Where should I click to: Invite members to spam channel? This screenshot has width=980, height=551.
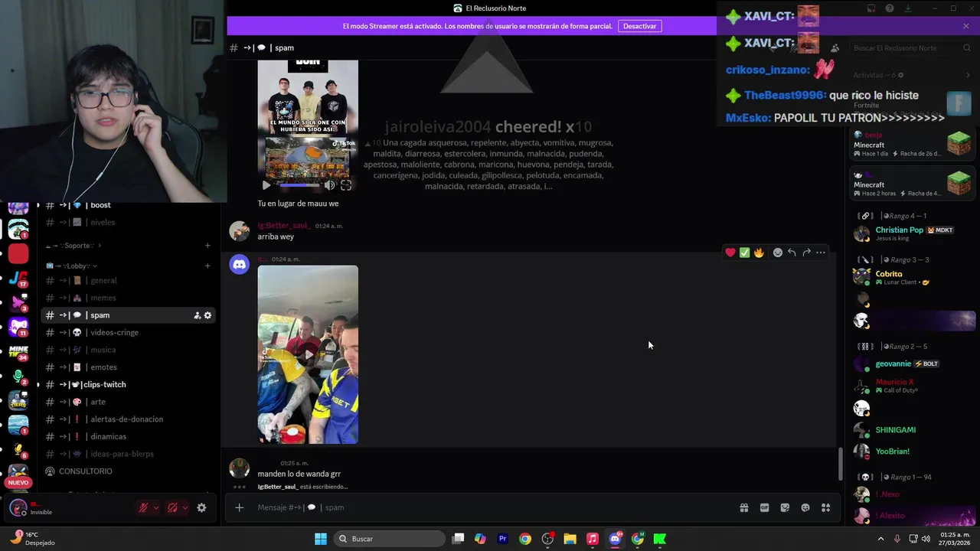(197, 315)
